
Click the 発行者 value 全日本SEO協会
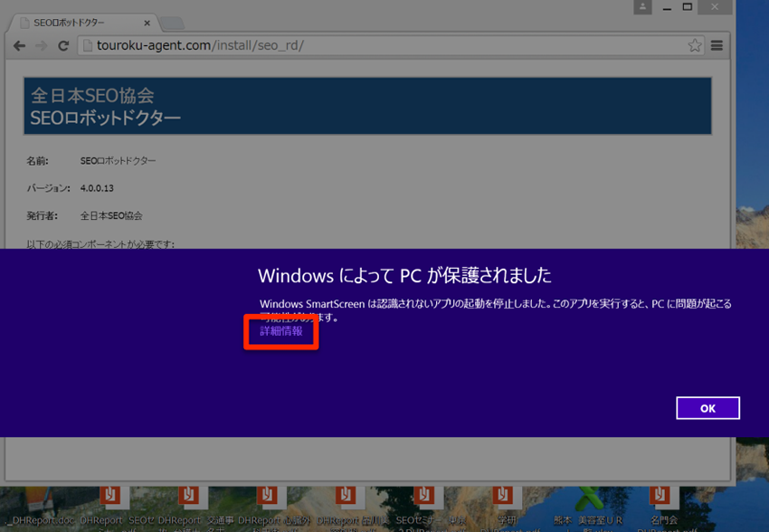click(111, 215)
